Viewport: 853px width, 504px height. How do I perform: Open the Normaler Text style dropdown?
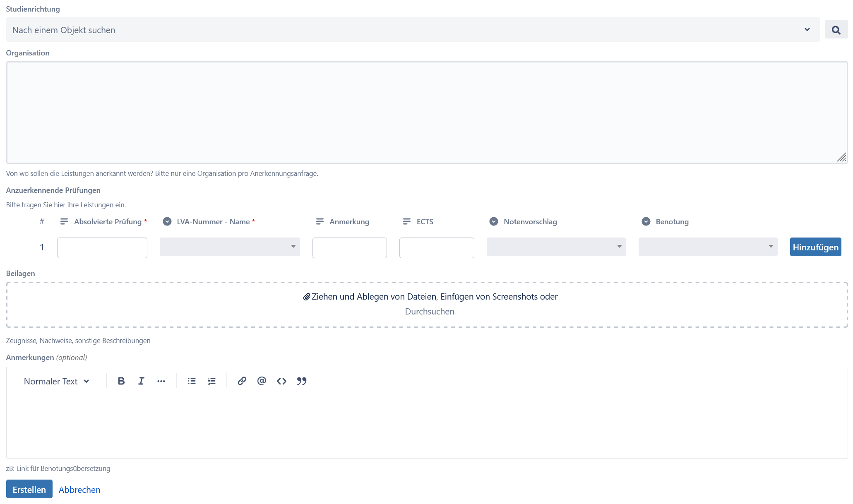tap(57, 381)
